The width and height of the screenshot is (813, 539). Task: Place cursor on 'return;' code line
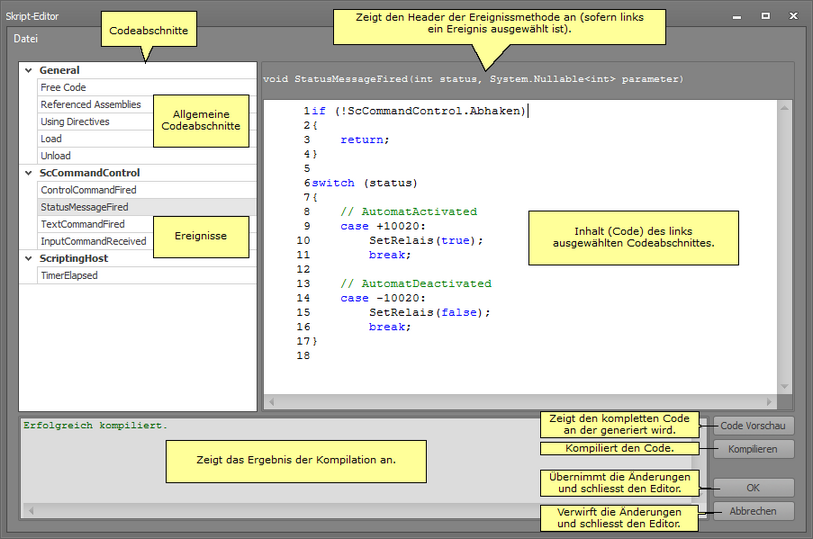(x=365, y=140)
